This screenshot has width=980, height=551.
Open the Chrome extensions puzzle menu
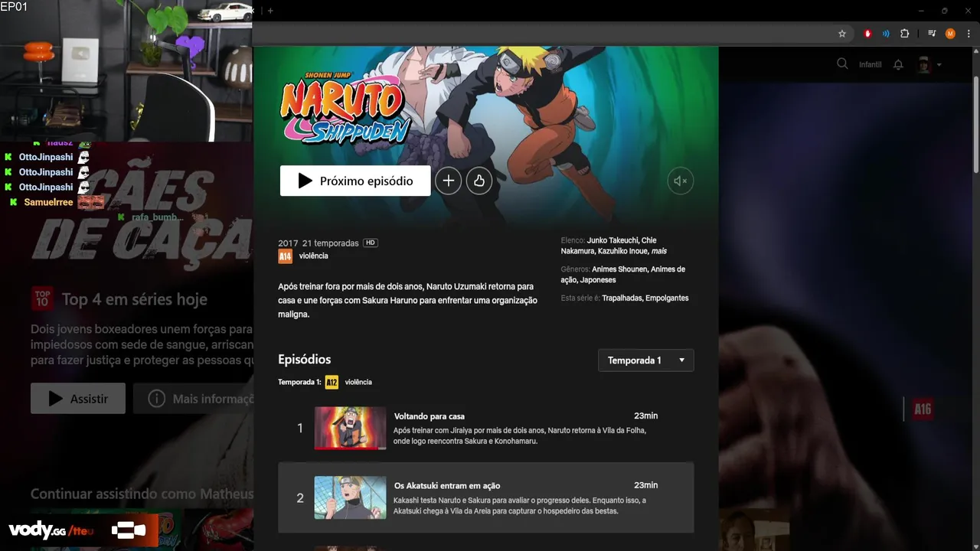[x=905, y=34]
